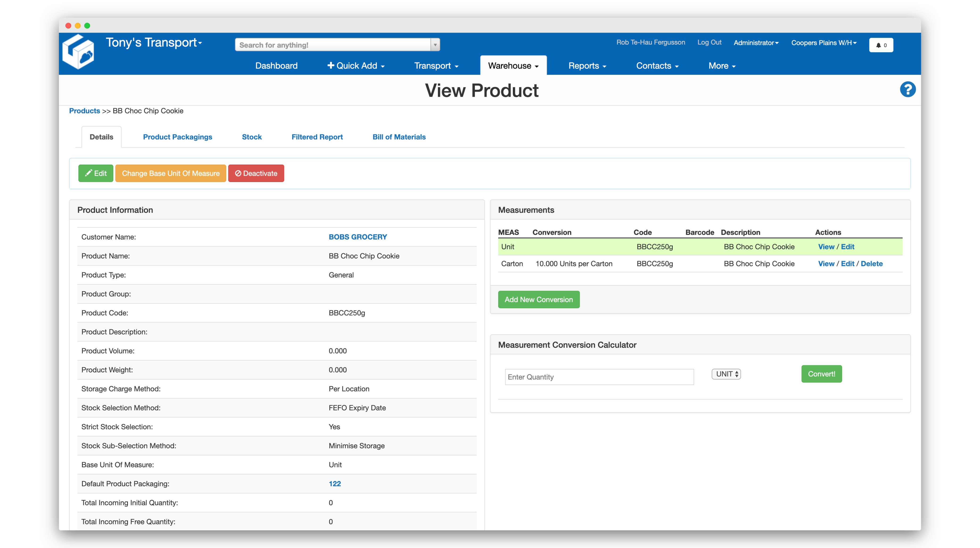
Task: Open Coopers Plains W/H warehouse dropdown
Action: pyautogui.click(x=824, y=43)
